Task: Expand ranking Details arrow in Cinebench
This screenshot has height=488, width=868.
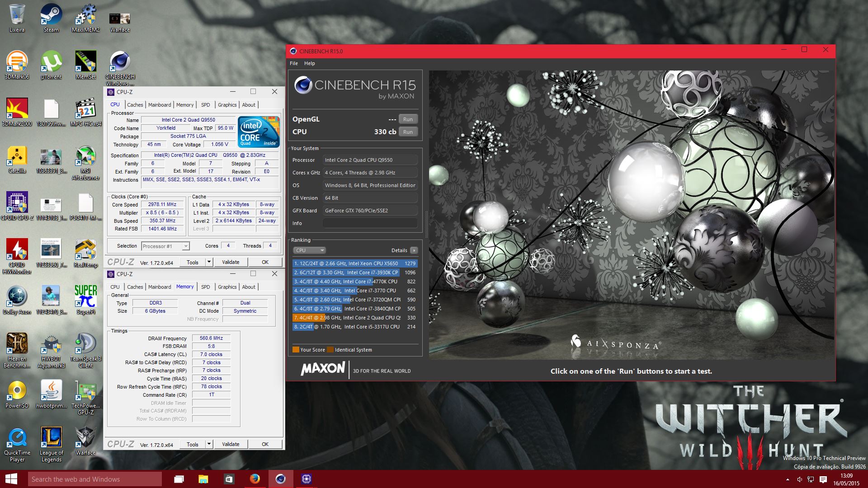Action: tap(414, 250)
